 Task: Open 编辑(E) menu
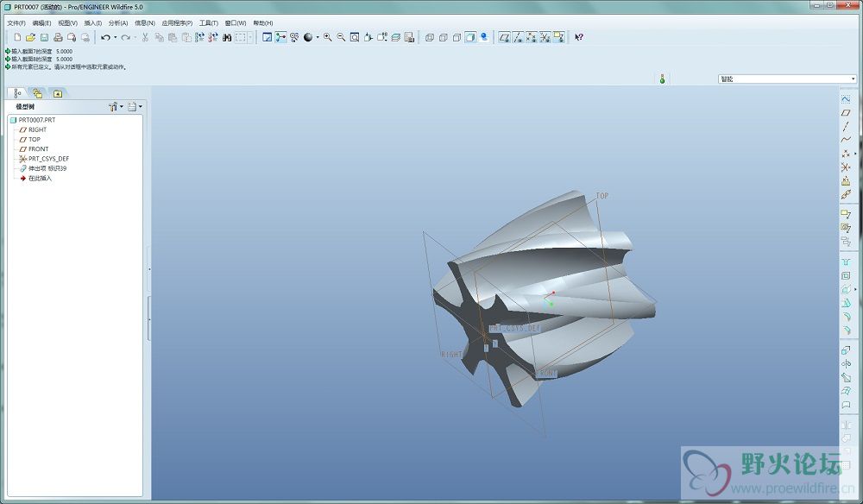41,23
